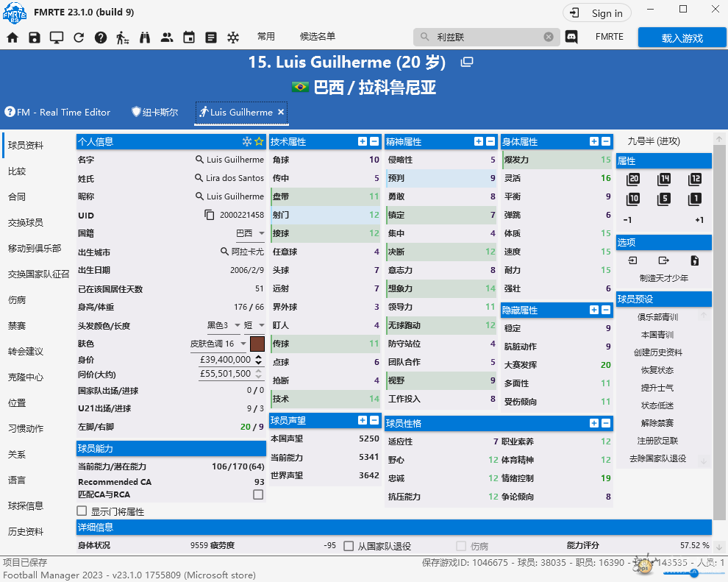Open the 国籍 dropdown showing 巴西
The image size is (728, 582).
click(x=250, y=233)
